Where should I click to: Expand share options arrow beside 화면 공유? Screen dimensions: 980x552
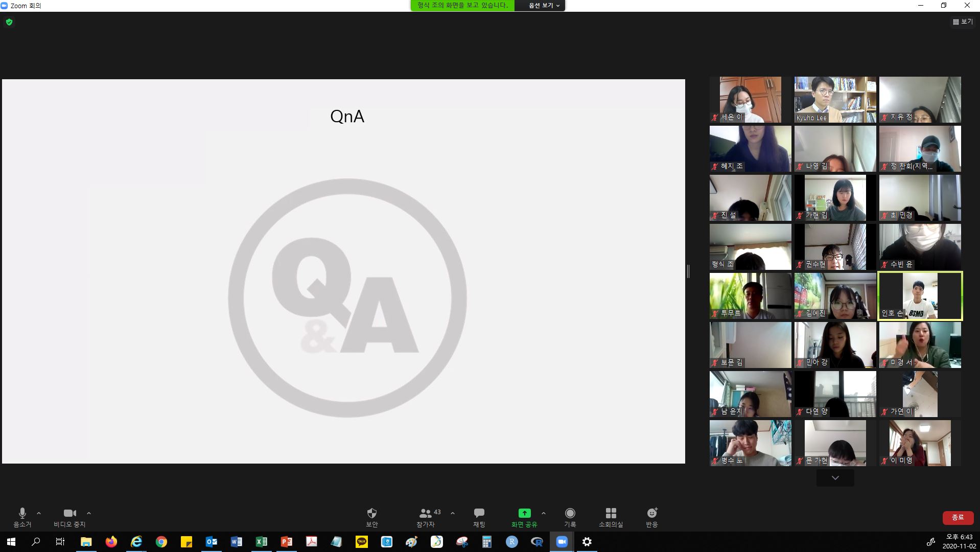click(x=543, y=513)
